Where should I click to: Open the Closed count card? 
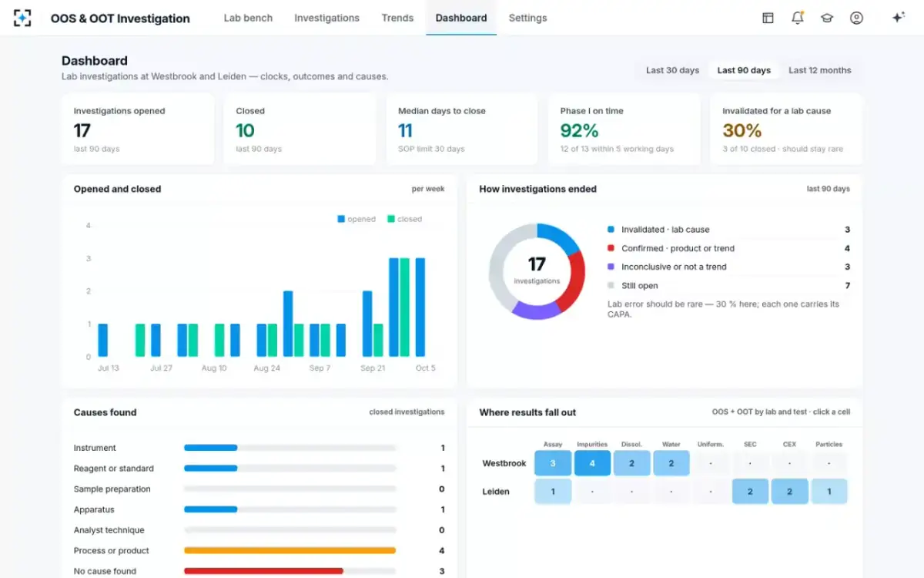(300, 129)
